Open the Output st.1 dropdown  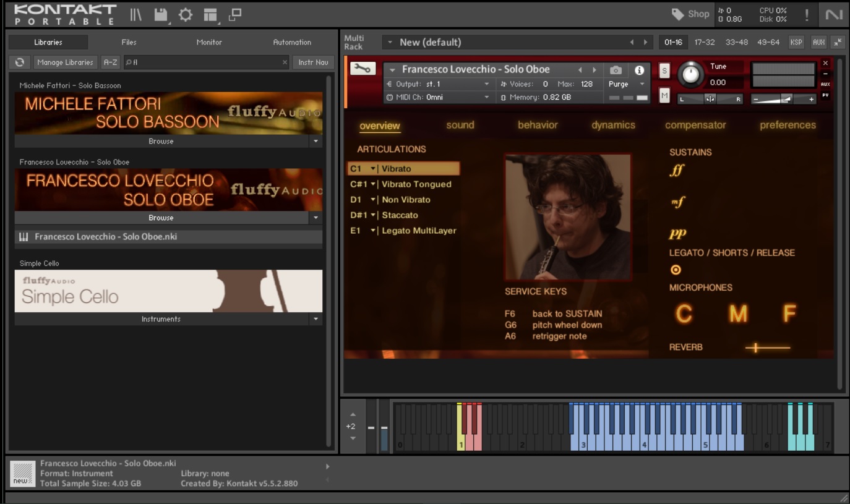[439, 84]
